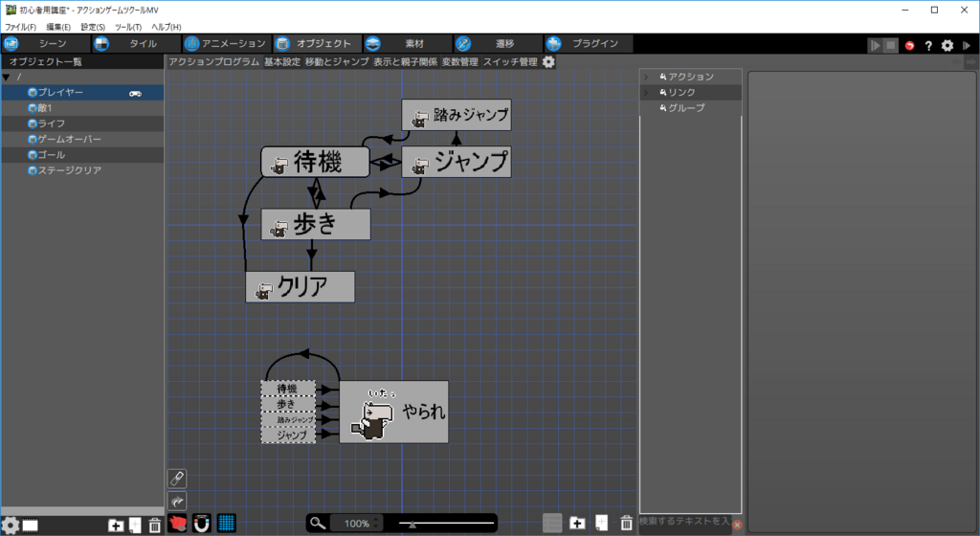Click the rightmost play arrow in top bar
This screenshot has width=980, height=536.
967,46
